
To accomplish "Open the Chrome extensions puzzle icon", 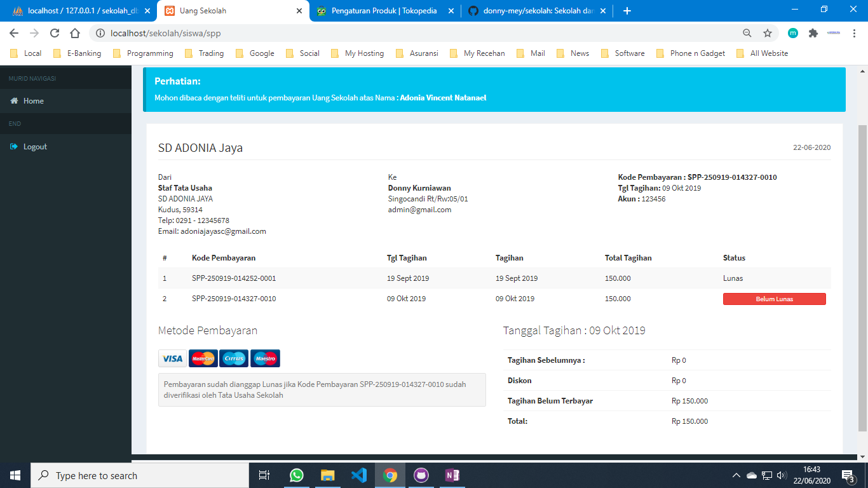I will (813, 33).
